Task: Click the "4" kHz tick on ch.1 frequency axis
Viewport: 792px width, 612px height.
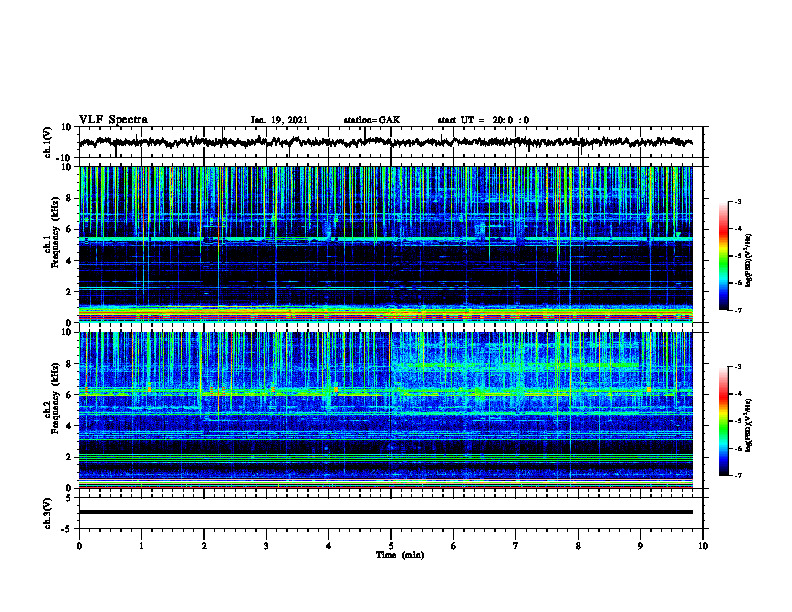Action: tap(70, 261)
